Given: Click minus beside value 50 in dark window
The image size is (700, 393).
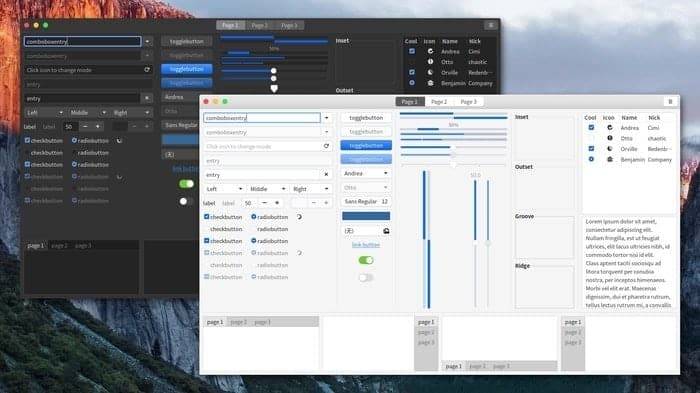Looking at the screenshot, I should 85,126.
